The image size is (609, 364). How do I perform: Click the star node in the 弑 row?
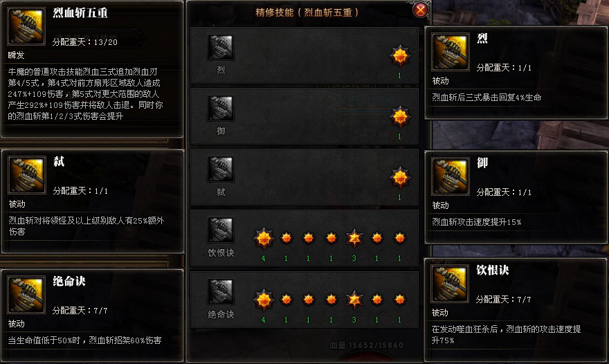pos(400,178)
